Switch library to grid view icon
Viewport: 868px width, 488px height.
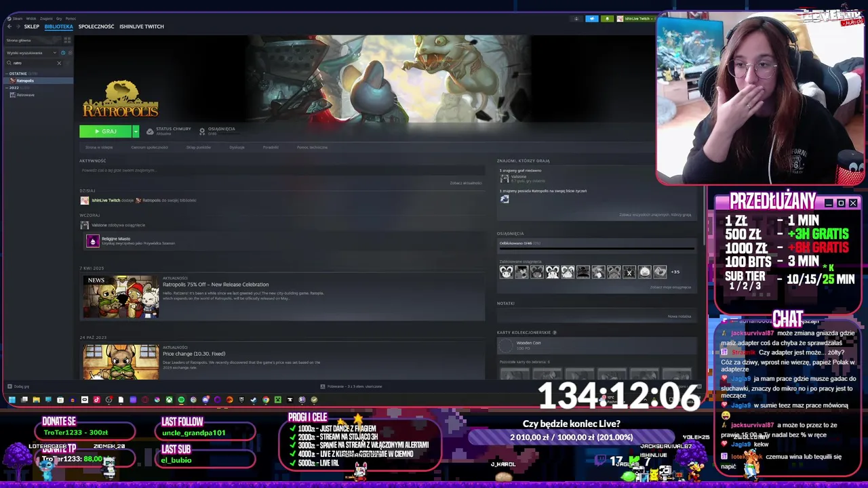tap(67, 40)
